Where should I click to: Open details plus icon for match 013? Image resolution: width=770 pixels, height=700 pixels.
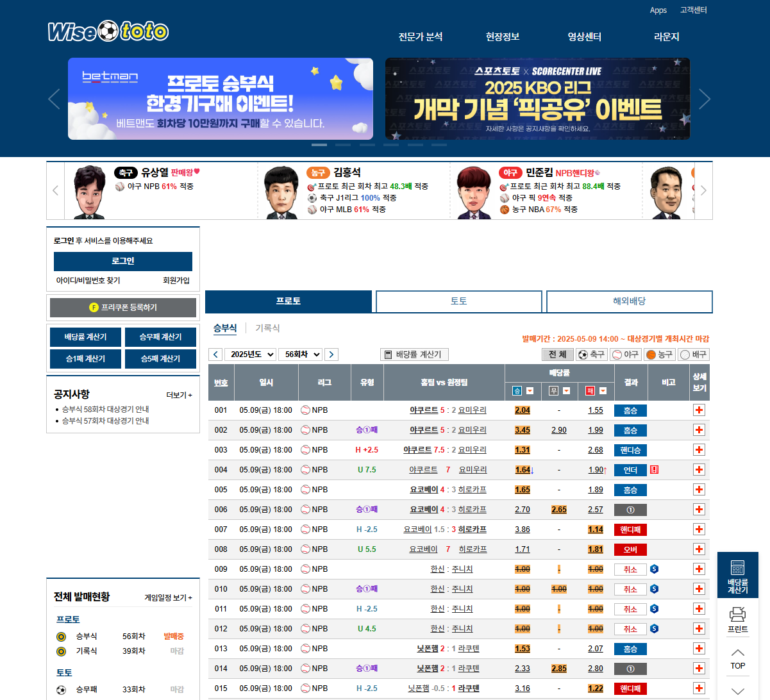pos(699,649)
